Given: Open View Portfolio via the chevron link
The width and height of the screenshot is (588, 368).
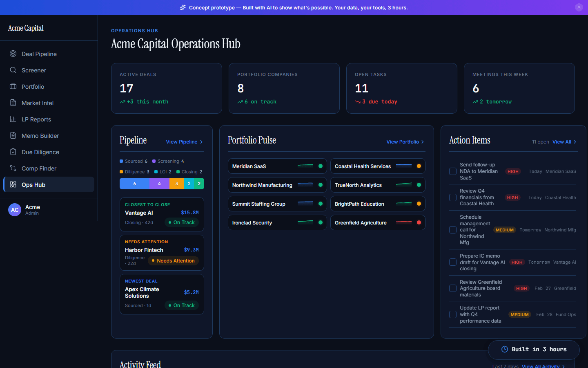Looking at the screenshot, I should click(x=405, y=142).
